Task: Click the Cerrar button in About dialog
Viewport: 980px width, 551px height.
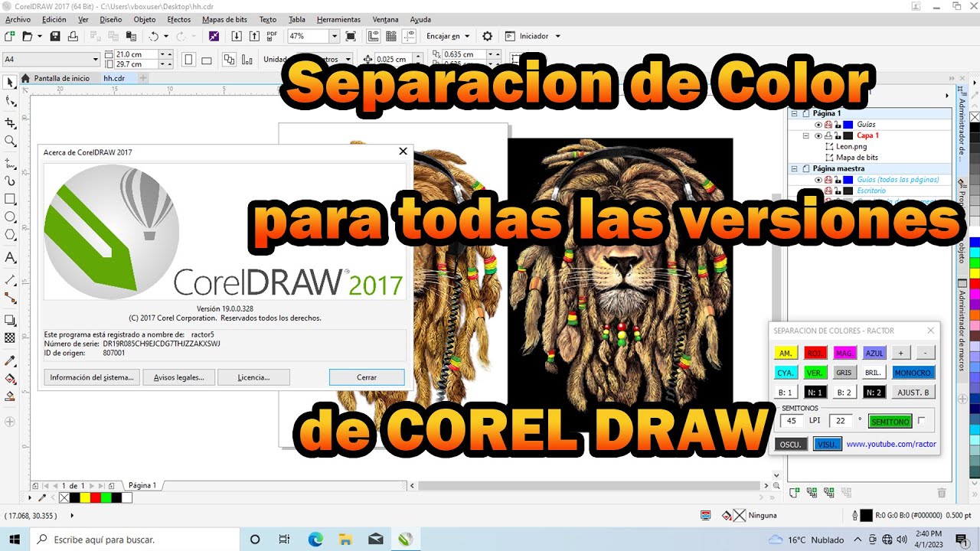Action: click(x=367, y=377)
